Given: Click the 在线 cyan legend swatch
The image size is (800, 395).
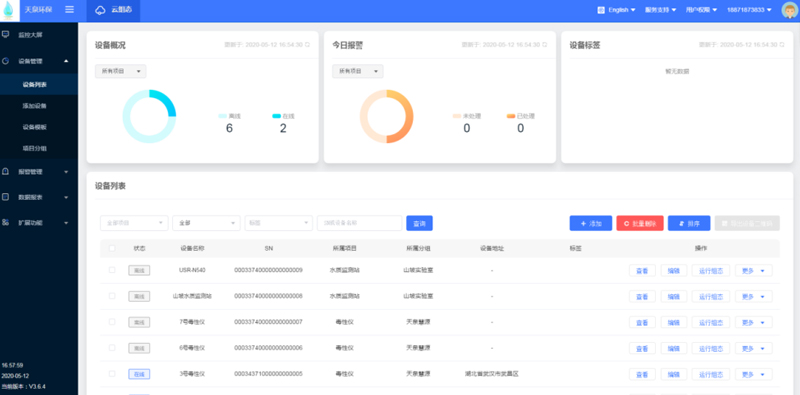Looking at the screenshot, I should tap(277, 116).
